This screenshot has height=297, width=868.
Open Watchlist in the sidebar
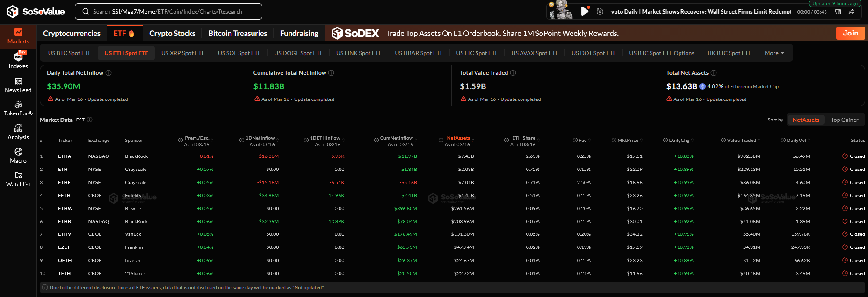point(18,179)
